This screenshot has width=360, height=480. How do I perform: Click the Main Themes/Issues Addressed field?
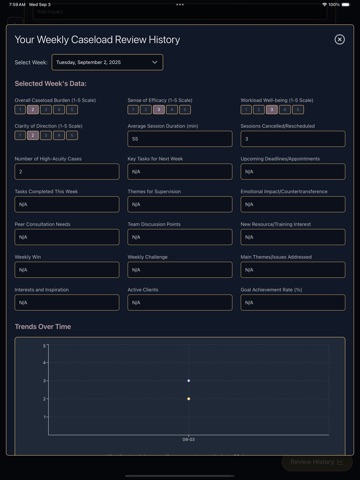[293, 270]
